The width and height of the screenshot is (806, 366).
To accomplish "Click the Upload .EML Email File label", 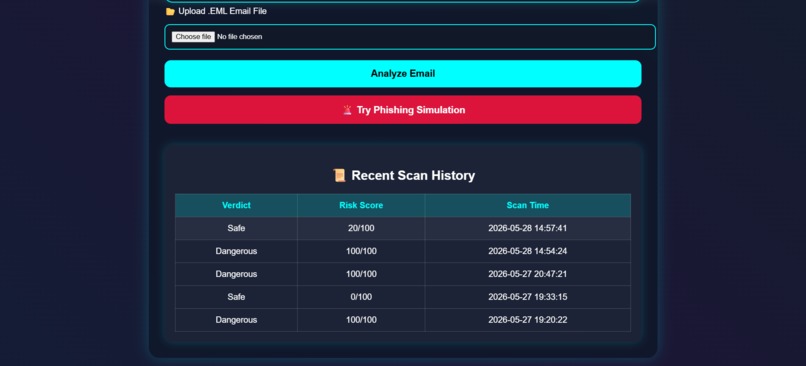I will click(x=223, y=11).
